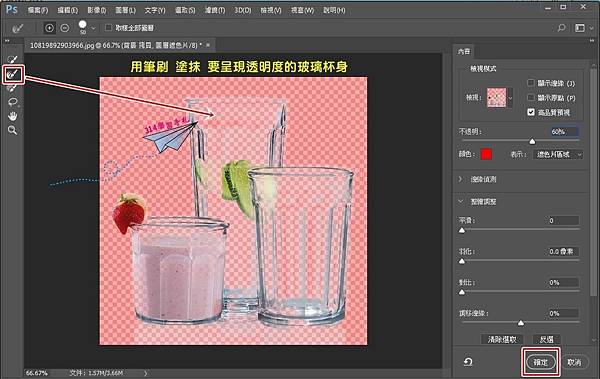This screenshot has height=379, width=600.
Task: Select the Lasso tool in left toolbar
Action: tap(13, 102)
